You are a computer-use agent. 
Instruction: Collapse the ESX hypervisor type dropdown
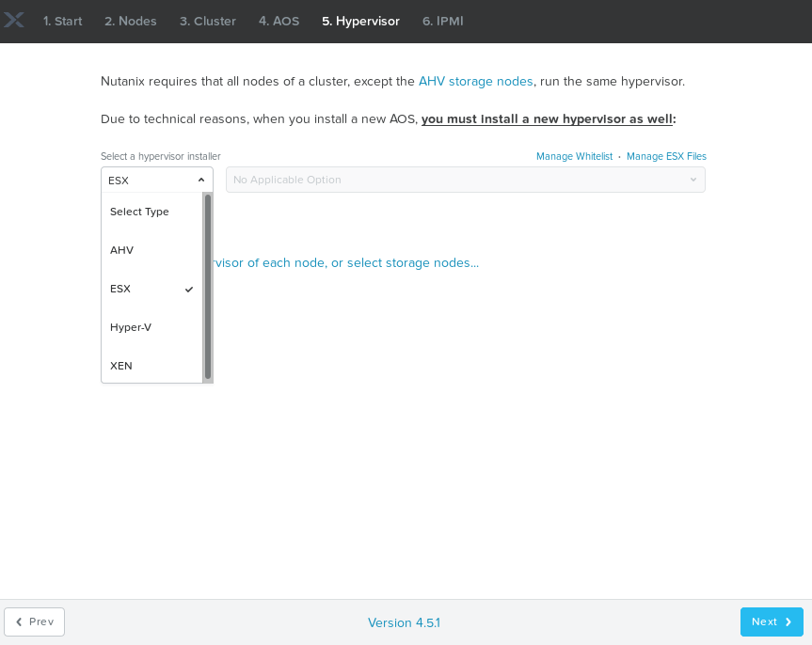pos(156,181)
